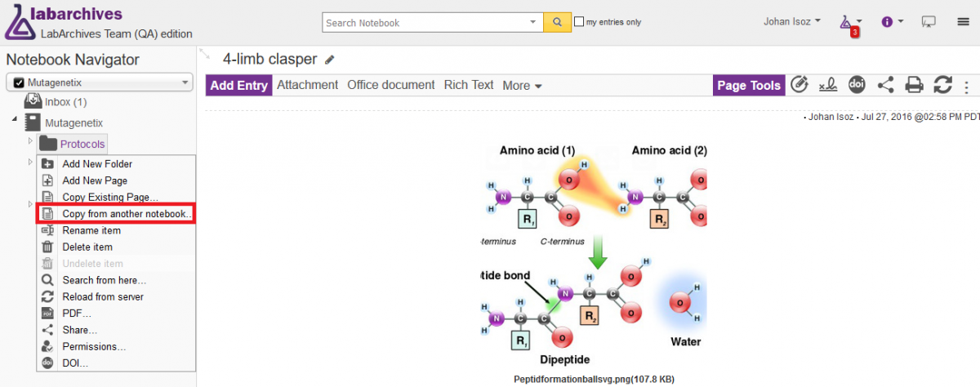Open the sign page signature icon

828,85
